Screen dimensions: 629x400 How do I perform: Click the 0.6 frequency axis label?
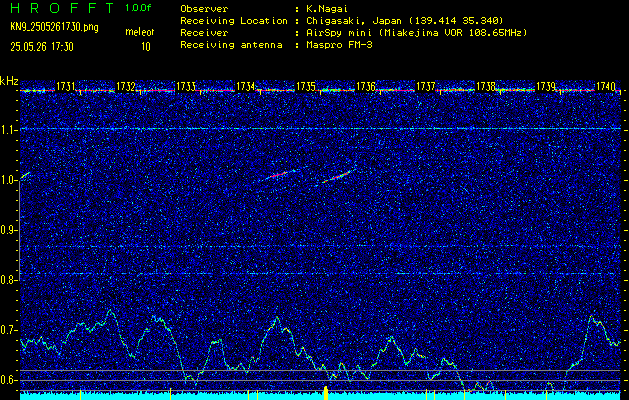coord(7,380)
